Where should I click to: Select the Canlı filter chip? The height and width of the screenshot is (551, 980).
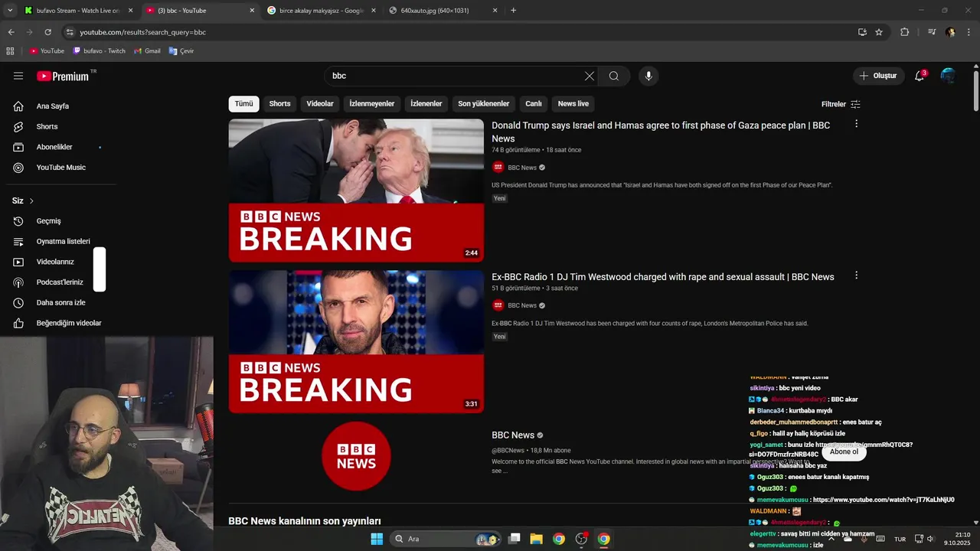pyautogui.click(x=534, y=104)
